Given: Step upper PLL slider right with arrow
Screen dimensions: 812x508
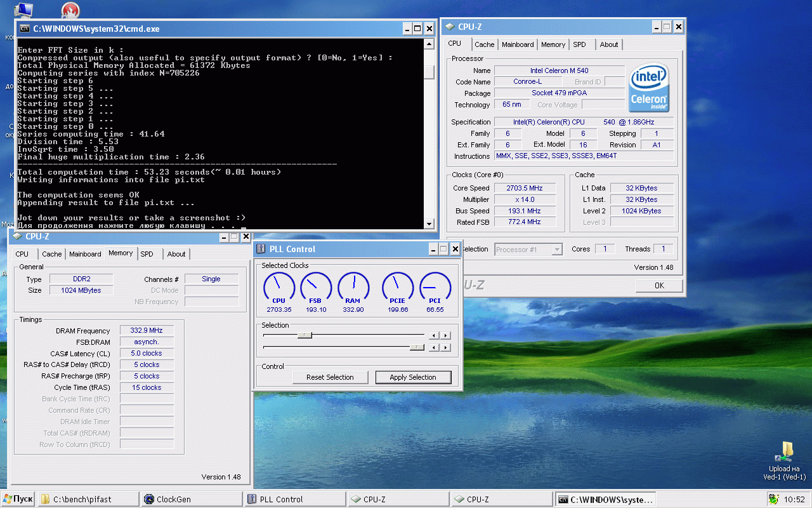Looking at the screenshot, I should (x=446, y=335).
